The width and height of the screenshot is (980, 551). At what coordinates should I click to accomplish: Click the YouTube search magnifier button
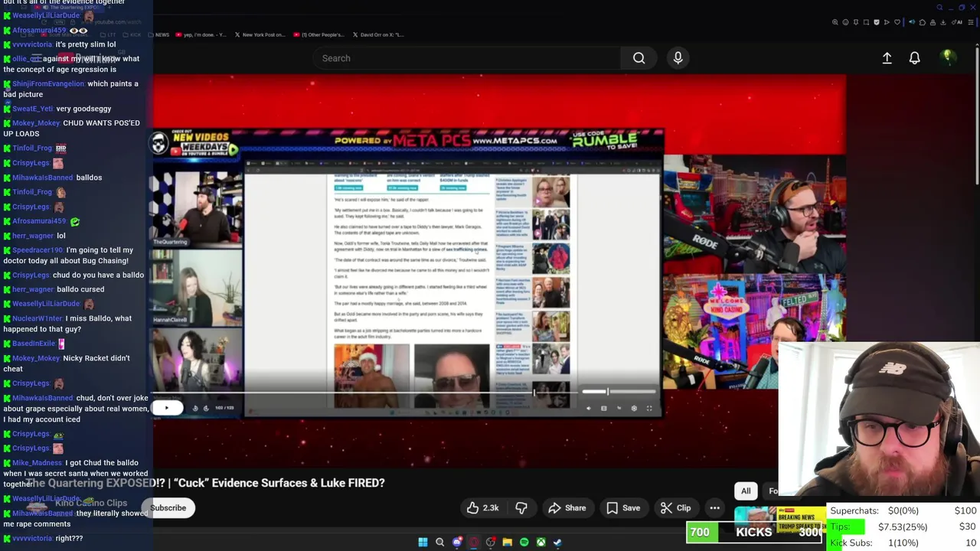click(639, 58)
